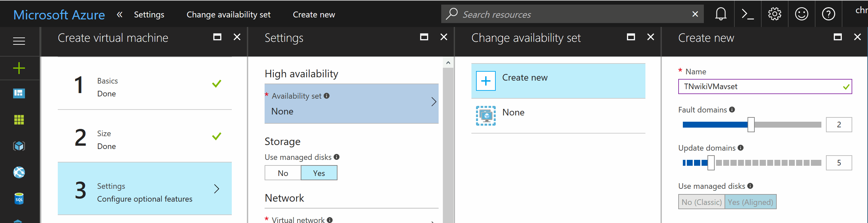
Task: Click the feedback smiley icon
Action: tap(802, 14)
